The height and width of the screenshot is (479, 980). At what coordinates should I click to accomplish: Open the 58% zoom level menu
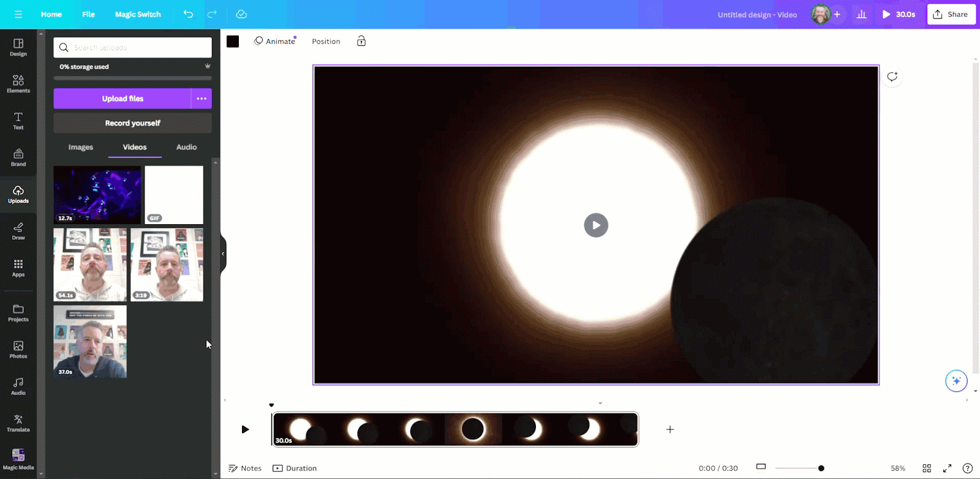point(898,468)
